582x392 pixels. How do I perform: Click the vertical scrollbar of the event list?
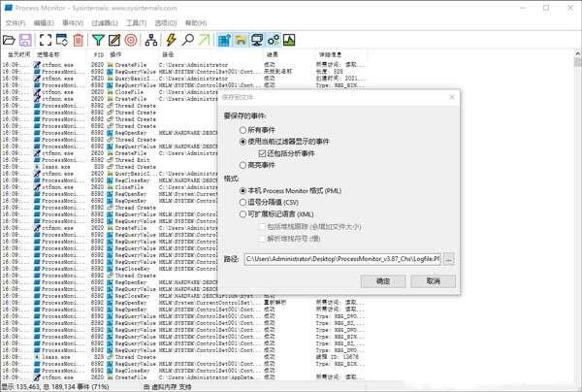(x=577, y=215)
